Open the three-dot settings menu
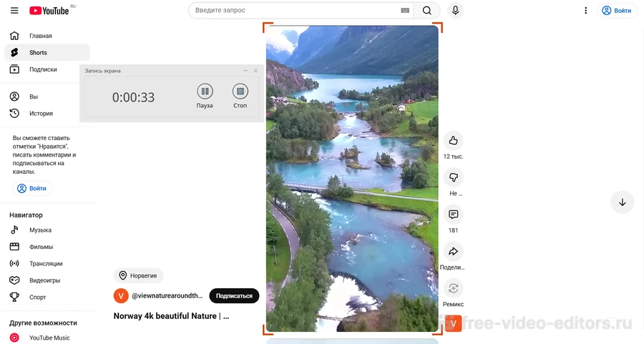 [586, 11]
